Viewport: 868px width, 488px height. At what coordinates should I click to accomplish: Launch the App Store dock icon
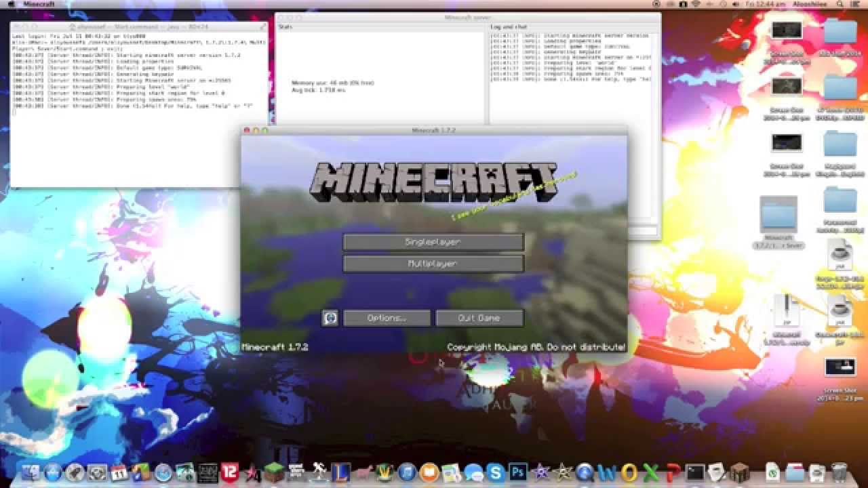pyautogui.click(x=52, y=472)
